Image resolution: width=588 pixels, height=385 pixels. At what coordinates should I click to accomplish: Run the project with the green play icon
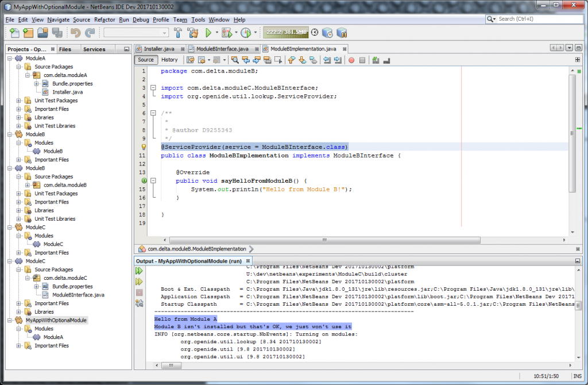(208, 33)
